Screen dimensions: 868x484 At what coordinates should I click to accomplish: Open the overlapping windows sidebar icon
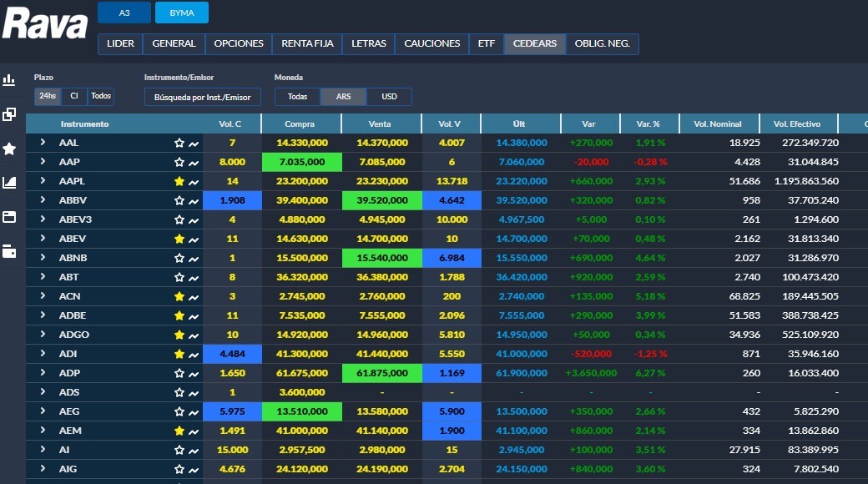point(9,114)
